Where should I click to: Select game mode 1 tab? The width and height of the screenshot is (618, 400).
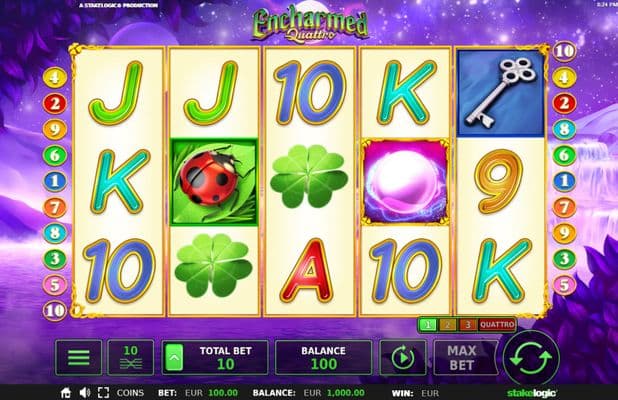click(x=428, y=325)
